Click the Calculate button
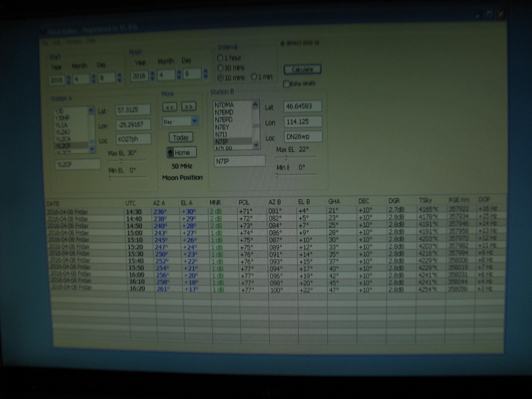532x399 pixels. [302, 69]
